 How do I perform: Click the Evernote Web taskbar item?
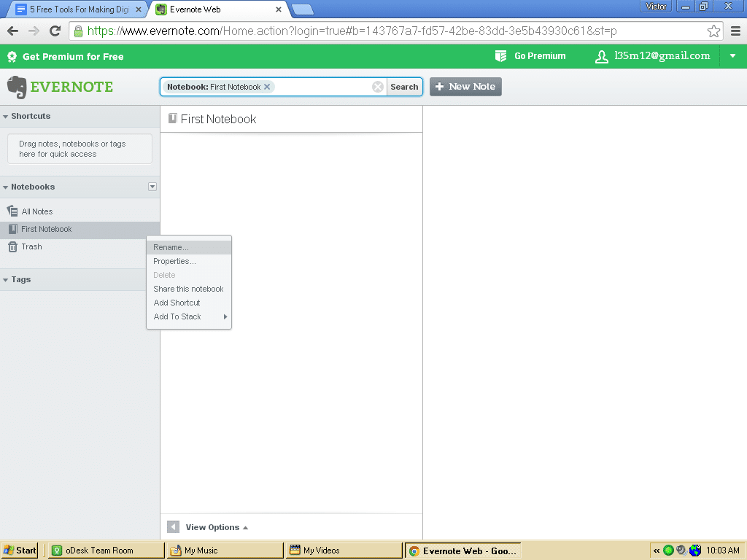coord(462,551)
